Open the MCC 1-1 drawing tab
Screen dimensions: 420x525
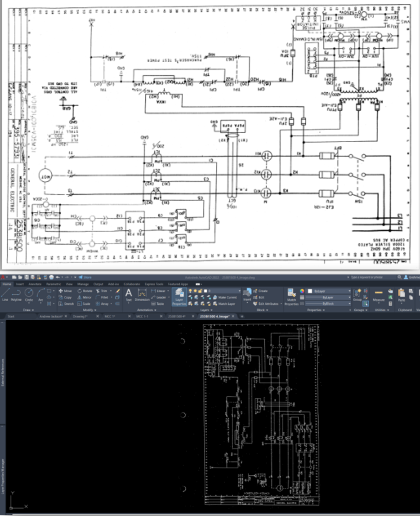[142, 316]
